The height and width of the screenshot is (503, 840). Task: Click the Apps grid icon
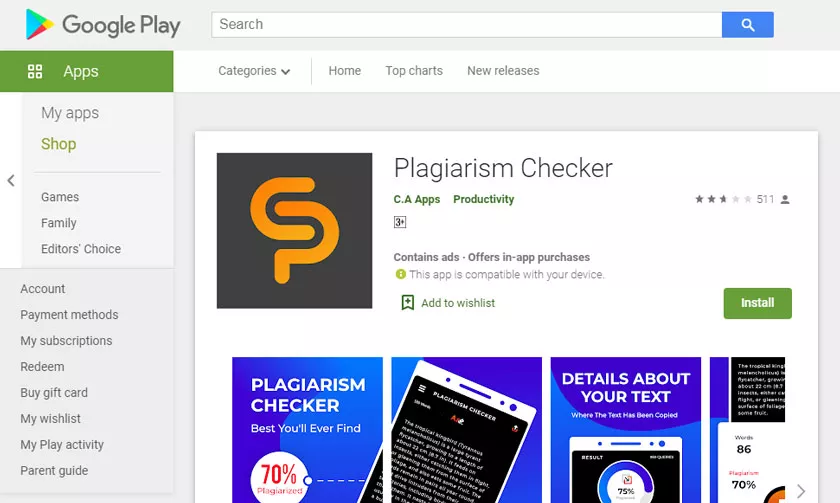pyautogui.click(x=35, y=71)
